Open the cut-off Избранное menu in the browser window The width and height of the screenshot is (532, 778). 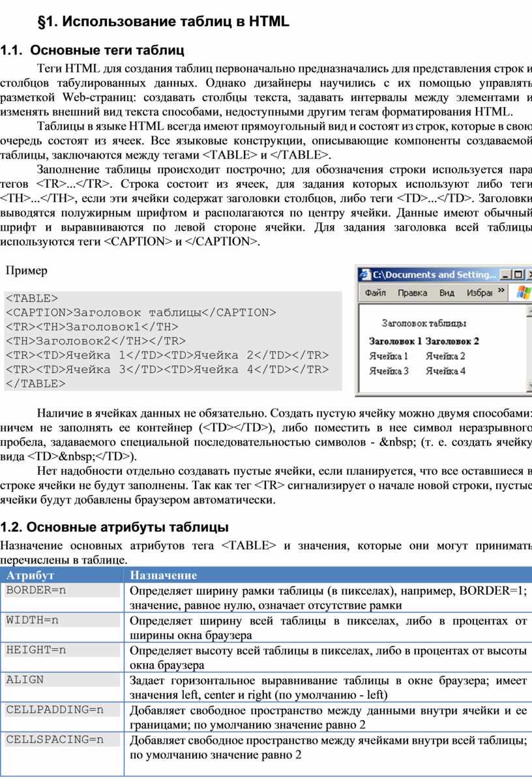tap(479, 293)
